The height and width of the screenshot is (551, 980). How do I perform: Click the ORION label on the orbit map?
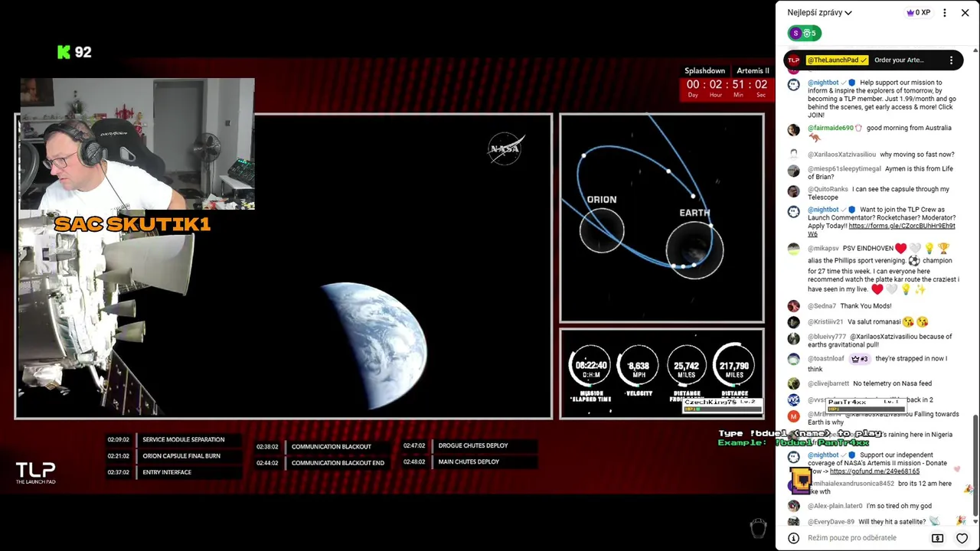[x=602, y=199]
